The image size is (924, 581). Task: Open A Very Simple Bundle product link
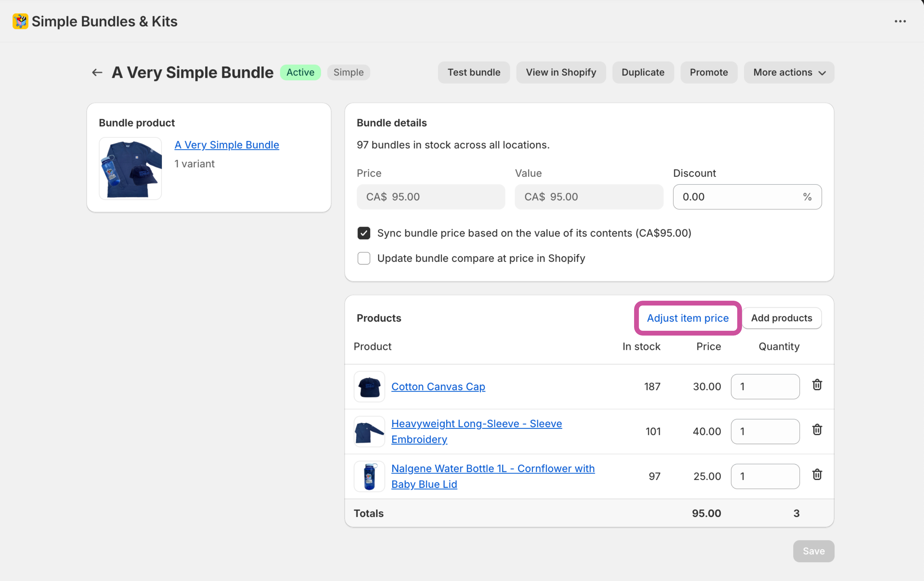[226, 145]
